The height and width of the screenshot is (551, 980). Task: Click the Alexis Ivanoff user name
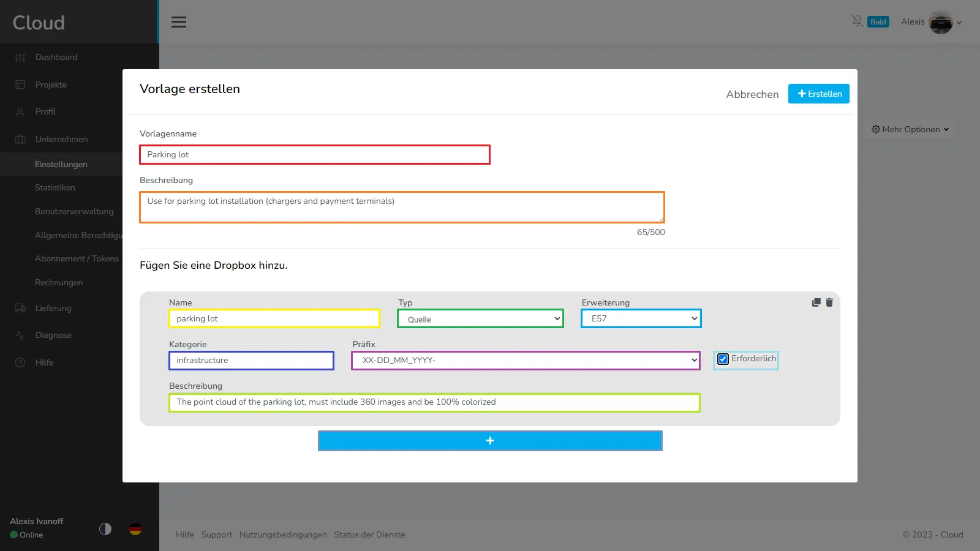(x=37, y=521)
